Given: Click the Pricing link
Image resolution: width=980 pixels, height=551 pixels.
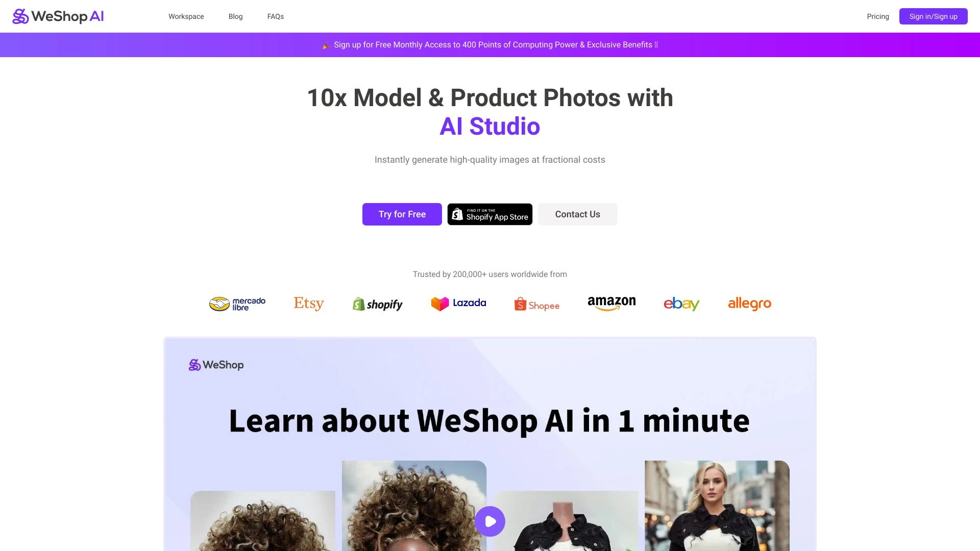Looking at the screenshot, I should coord(878,16).
